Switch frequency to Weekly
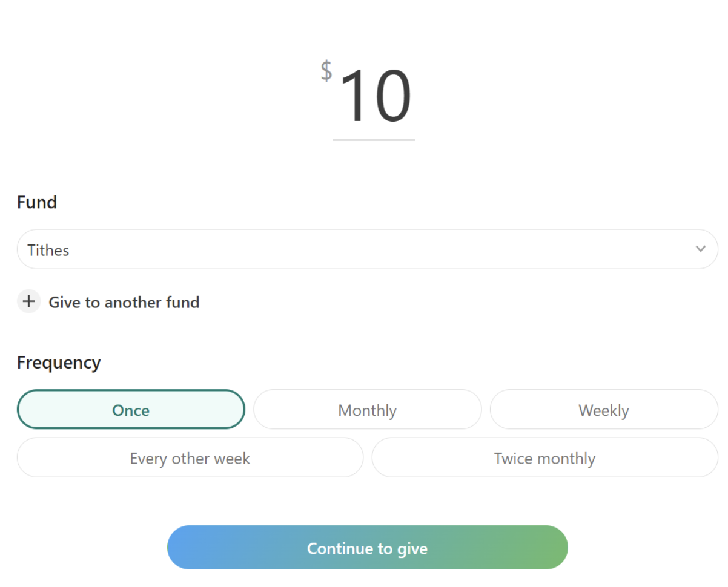This screenshot has height=587, width=728. point(604,410)
